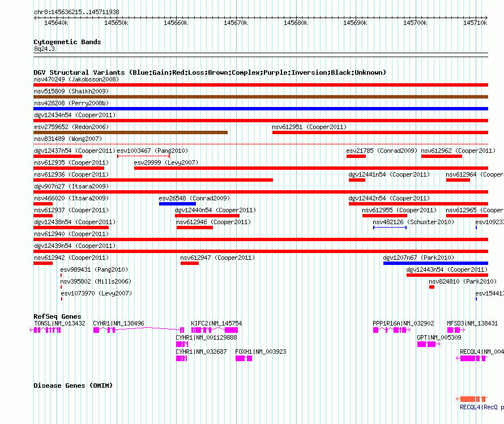The width and height of the screenshot is (504, 424).
Task: Click the nsv612937 (Cooper2011) label
Action: tap(71, 210)
